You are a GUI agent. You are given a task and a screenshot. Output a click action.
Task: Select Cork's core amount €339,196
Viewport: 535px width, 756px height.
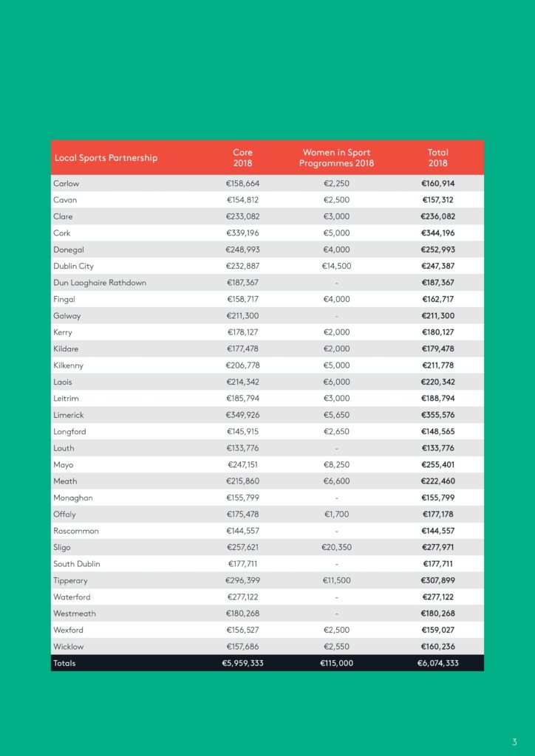pos(242,233)
